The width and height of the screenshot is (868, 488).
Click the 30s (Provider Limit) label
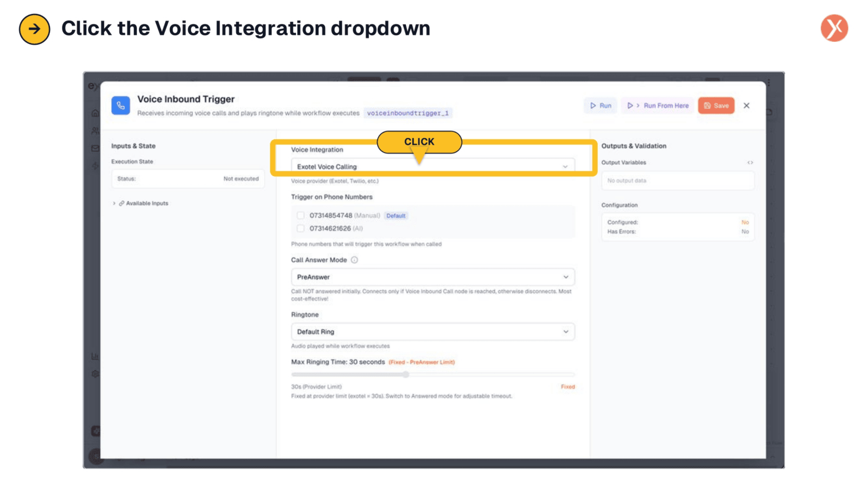(x=316, y=387)
